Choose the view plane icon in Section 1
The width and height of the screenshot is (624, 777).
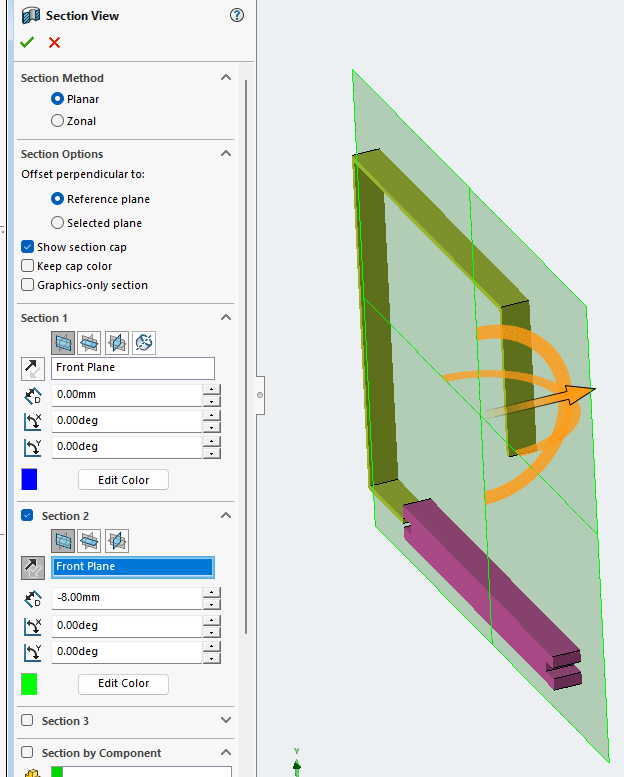(x=144, y=343)
